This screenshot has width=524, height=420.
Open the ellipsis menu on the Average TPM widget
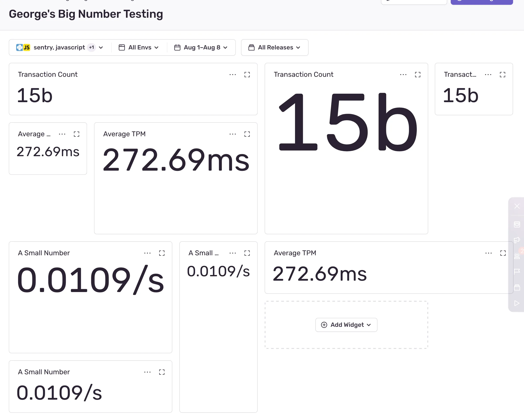[233, 134]
